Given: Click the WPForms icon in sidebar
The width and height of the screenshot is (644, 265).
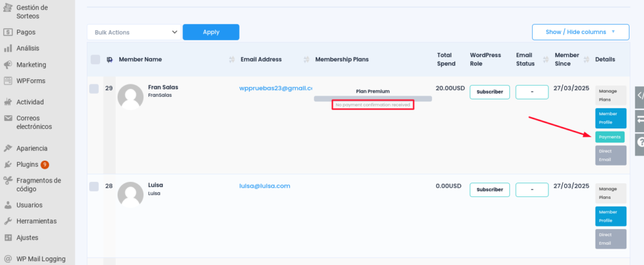Looking at the screenshot, I should [x=8, y=81].
